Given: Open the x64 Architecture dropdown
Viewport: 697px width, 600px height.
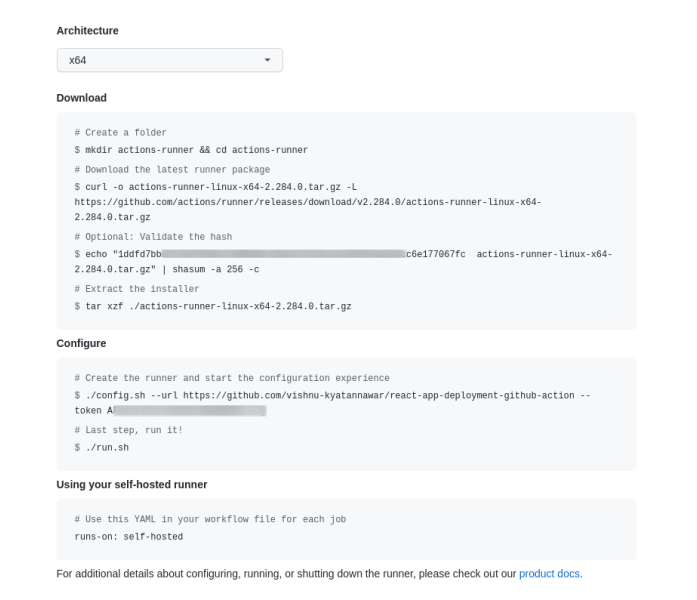Looking at the screenshot, I should pyautogui.click(x=169, y=60).
